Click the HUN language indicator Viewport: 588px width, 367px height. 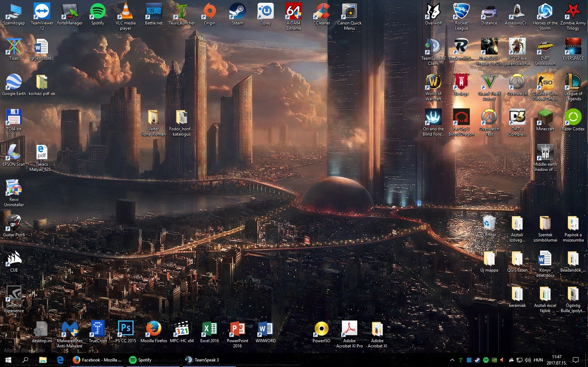tap(538, 360)
